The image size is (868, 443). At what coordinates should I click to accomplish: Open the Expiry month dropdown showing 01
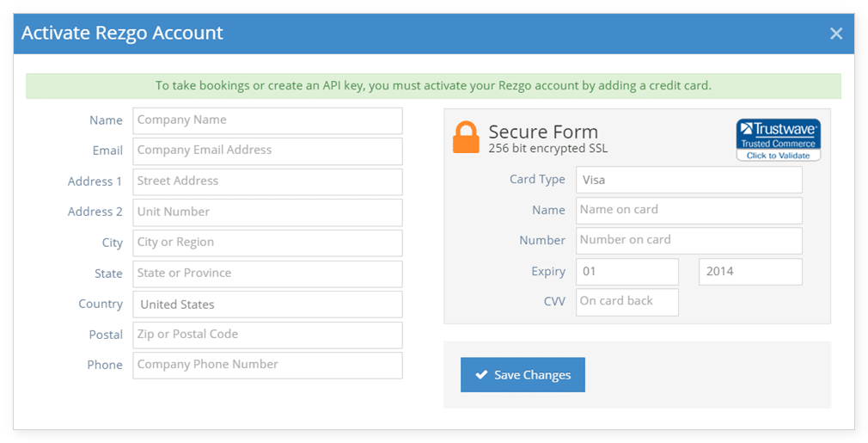coord(627,272)
